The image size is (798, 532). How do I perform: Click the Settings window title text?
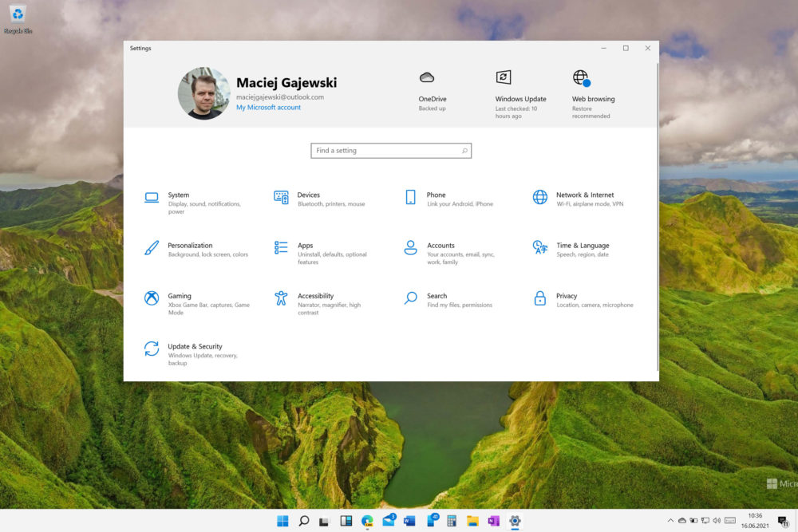140,49
